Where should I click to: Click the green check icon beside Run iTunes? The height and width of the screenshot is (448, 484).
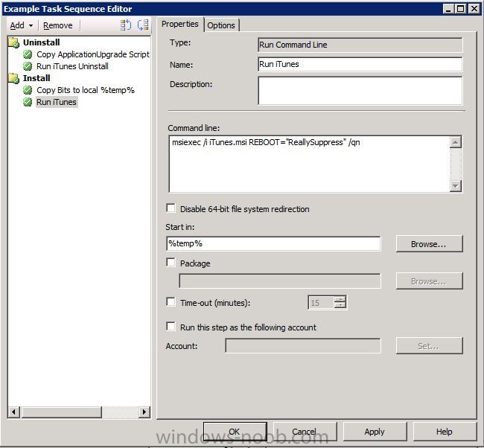tap(28, 102)
